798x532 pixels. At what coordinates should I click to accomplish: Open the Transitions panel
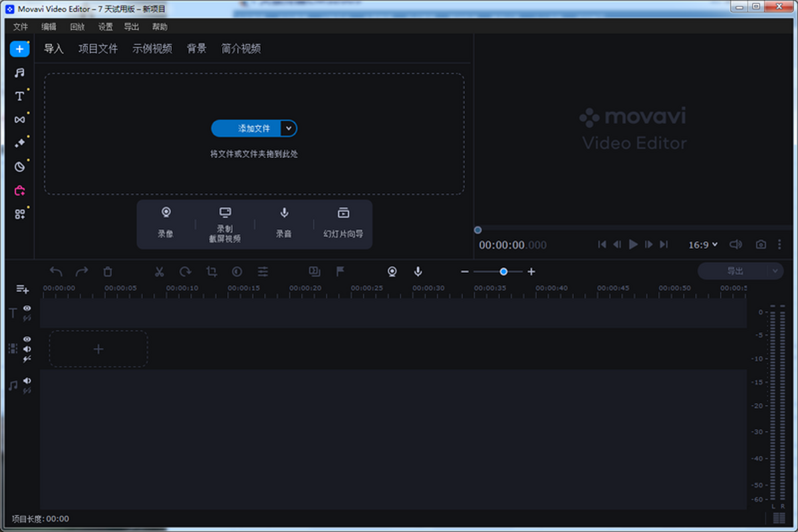(x=19, y=119)
